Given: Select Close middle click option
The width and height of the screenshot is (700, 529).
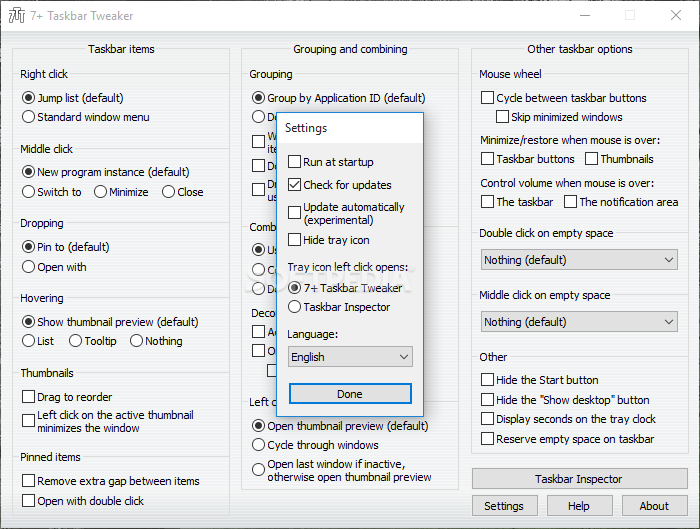Looking at the screenshot, I should click(168, 192).
